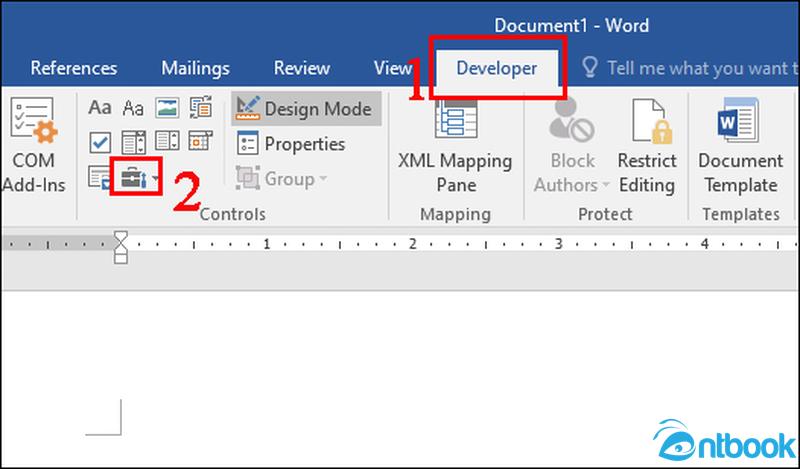Expand the Group dropdown
800x469 pixels.
pyautogui.click(x=282, y=179)
